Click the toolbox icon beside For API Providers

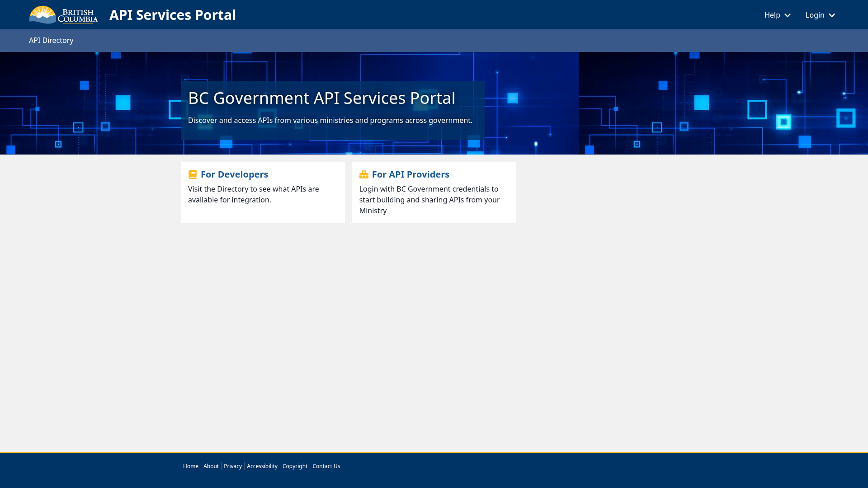(x=364, y=174)
